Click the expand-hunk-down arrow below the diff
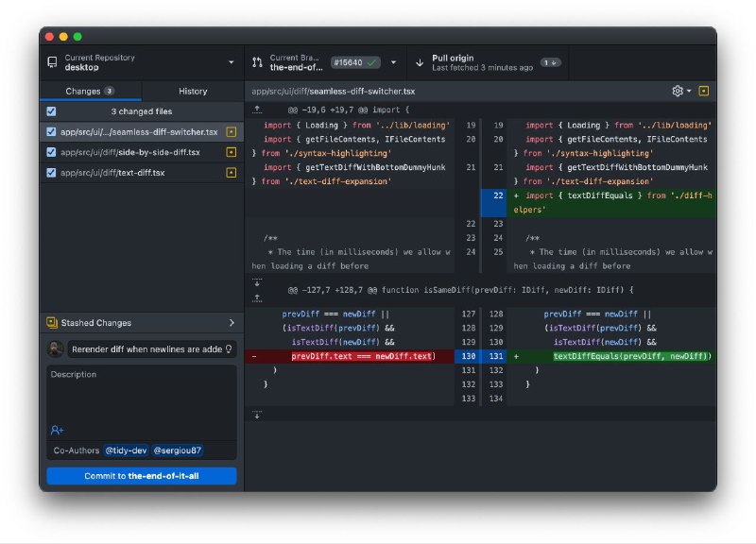 255,413
